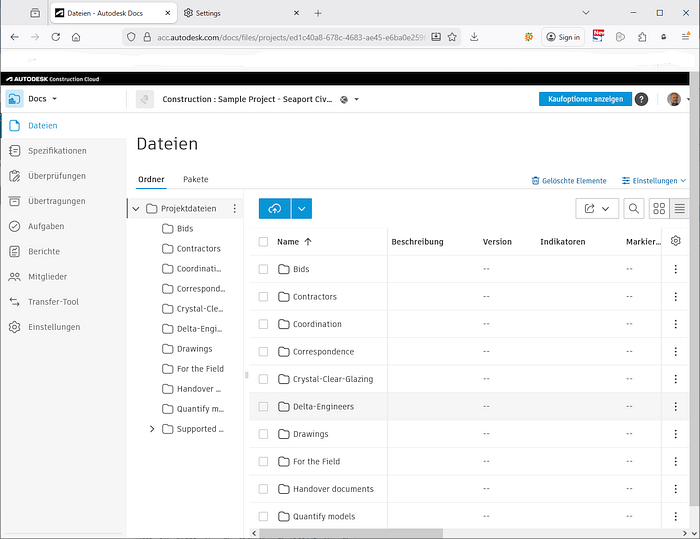
Task: Open row menu for Drawings folder
Action: 675,434
